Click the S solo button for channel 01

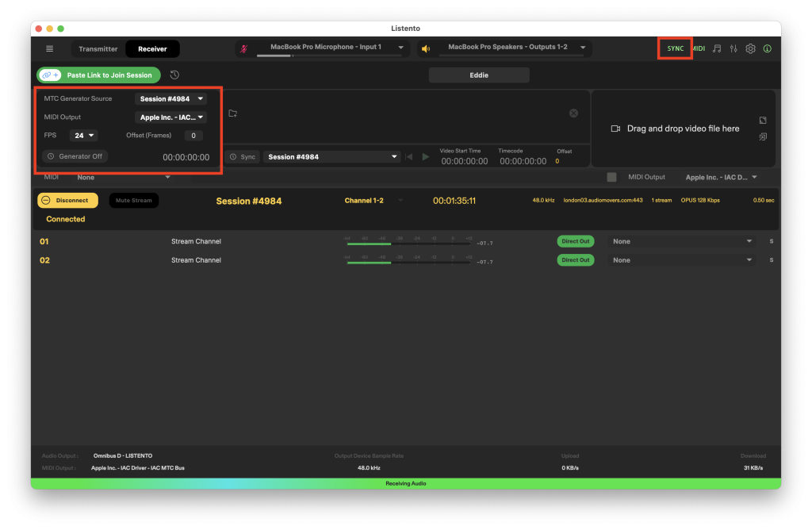[771, 241]
